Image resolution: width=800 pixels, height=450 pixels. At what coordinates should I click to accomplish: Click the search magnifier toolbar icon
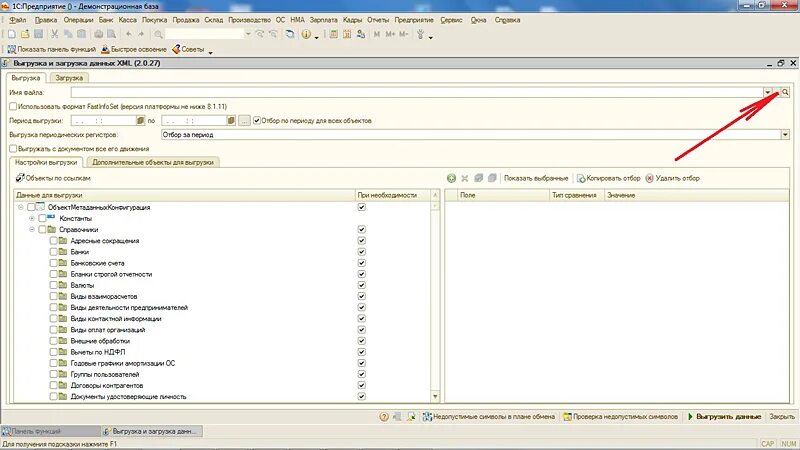[158, 34]
